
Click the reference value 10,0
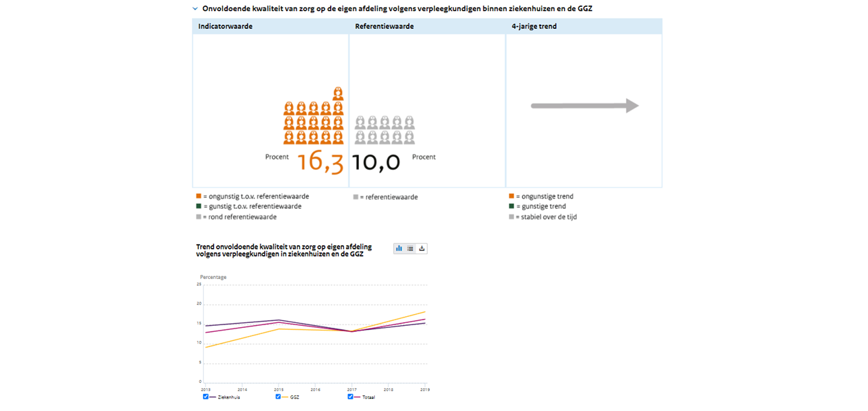[x=376, y=162]
